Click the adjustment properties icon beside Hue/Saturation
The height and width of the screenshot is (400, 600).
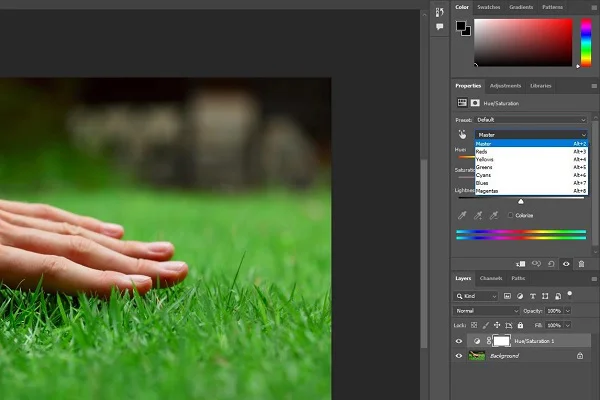462,103
